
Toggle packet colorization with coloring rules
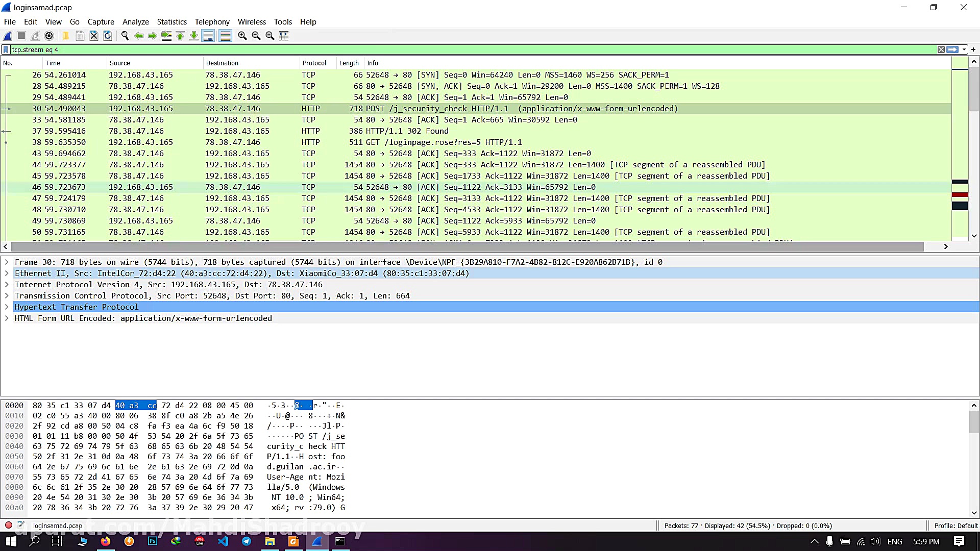pos(225,36)
